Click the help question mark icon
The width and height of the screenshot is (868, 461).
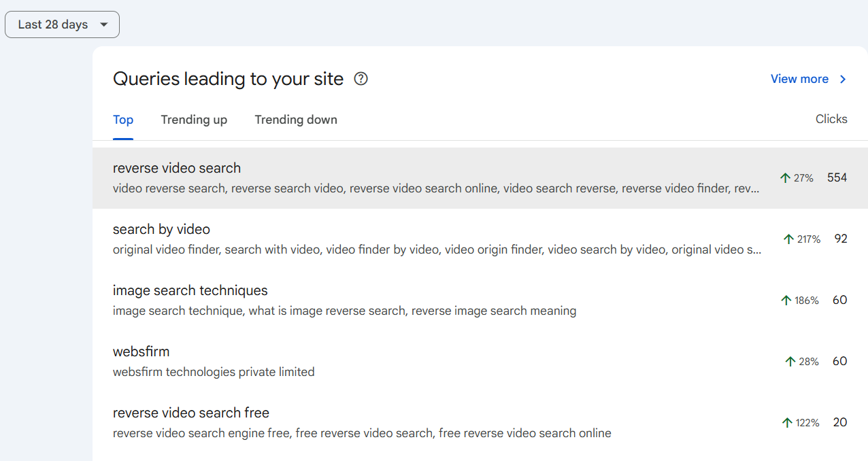[x=361, y=79]
